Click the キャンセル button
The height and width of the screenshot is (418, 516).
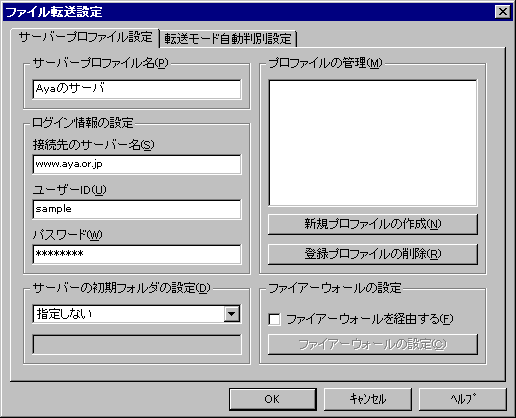point(368,399)
